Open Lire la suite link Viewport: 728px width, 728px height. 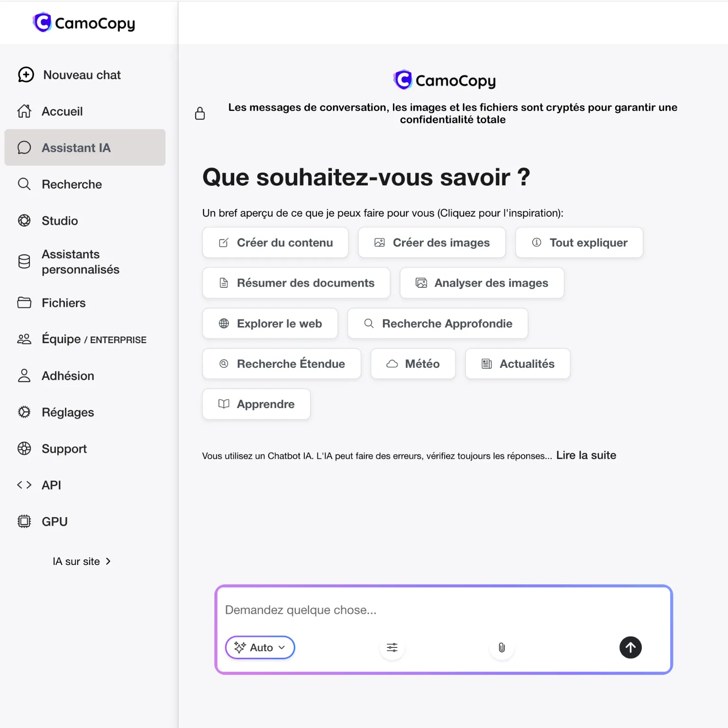pos(586,455)
